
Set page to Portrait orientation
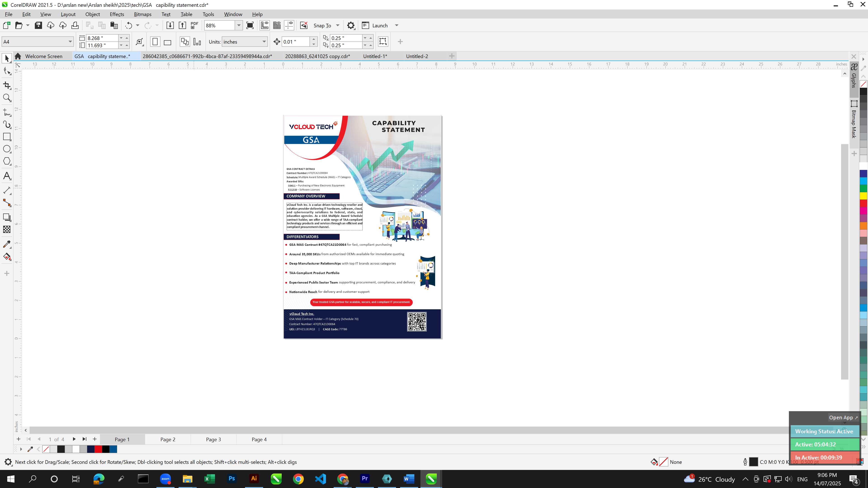[x=155, y=42]
